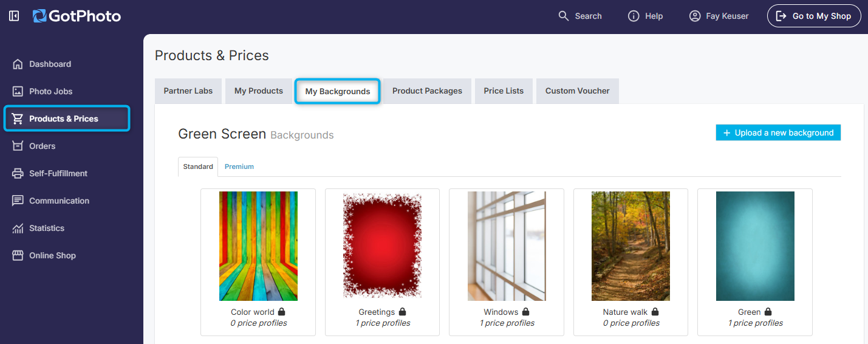Click '1 price profiles' under Green
Viewport: 868px width, 344px height.
(x=756, y=323)
